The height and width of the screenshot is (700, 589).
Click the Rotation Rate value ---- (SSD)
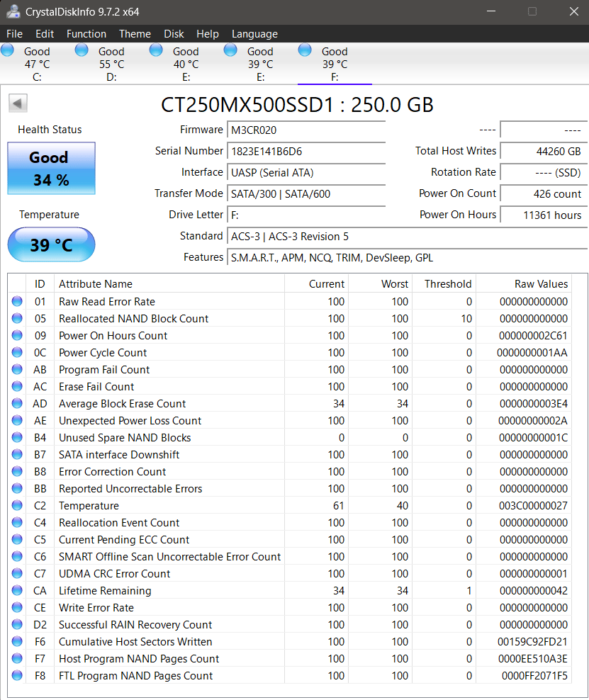543,172
